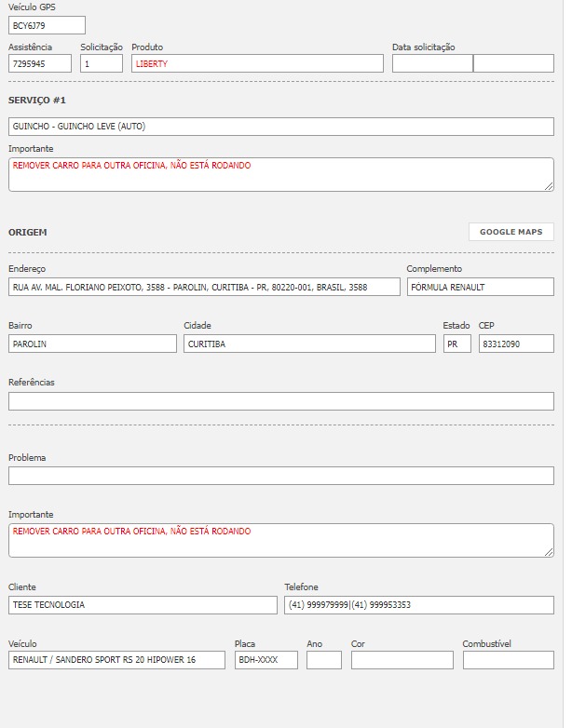Click the first Data solicitação box
Viewport: 572px width, 728px height.
click(432, 63)
